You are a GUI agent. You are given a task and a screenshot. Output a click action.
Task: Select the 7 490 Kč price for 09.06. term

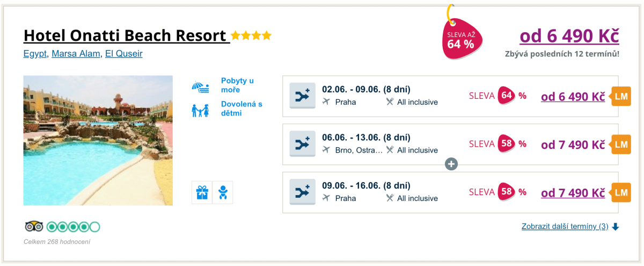click(573, 193)
